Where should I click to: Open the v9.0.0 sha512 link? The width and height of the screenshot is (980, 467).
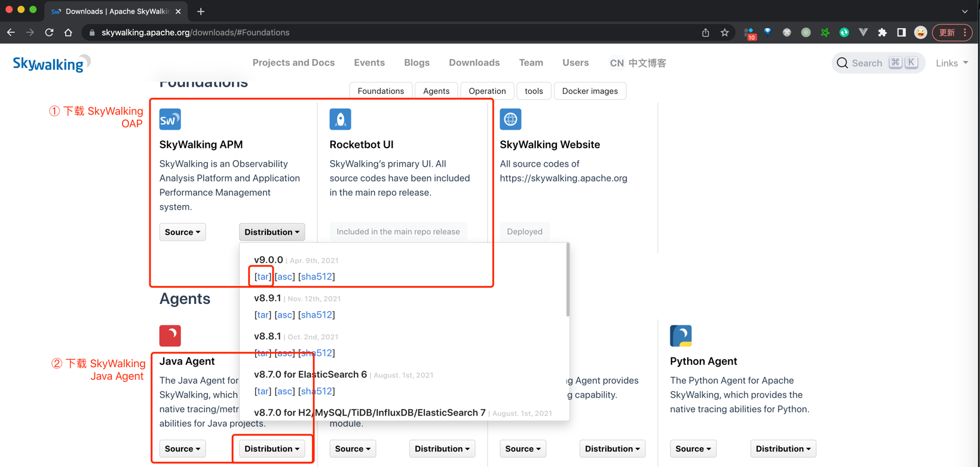(x=317, y=276)
